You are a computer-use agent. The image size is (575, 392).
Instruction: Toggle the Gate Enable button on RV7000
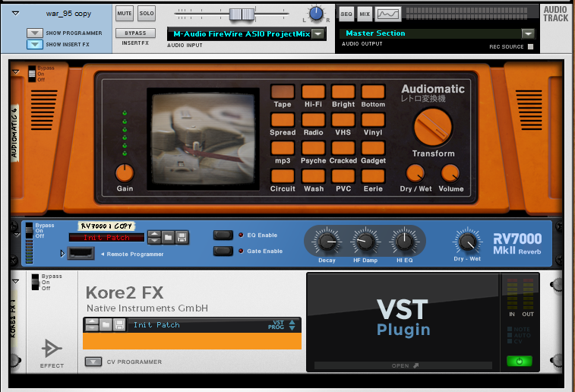point(223,251)
